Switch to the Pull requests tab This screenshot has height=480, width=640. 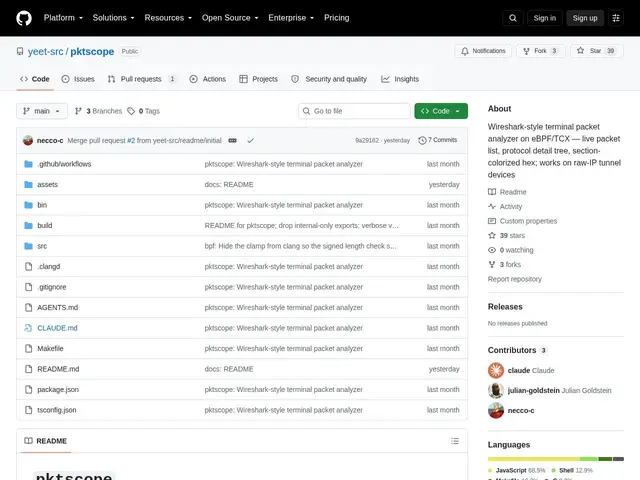[142, 79]
